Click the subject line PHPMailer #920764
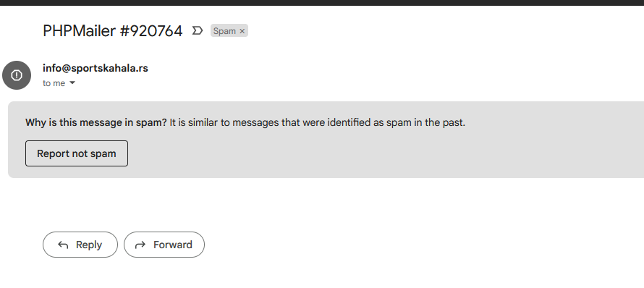 click(113, 31)
